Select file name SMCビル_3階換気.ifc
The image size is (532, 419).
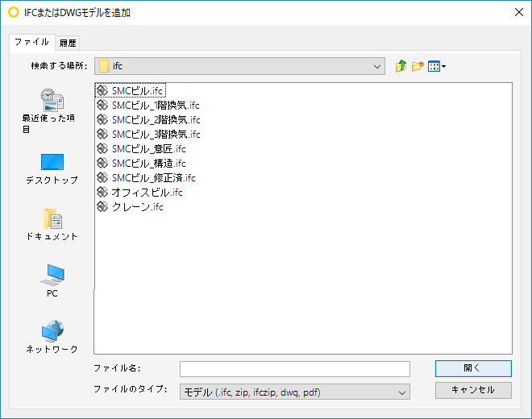tap(156, 135)
